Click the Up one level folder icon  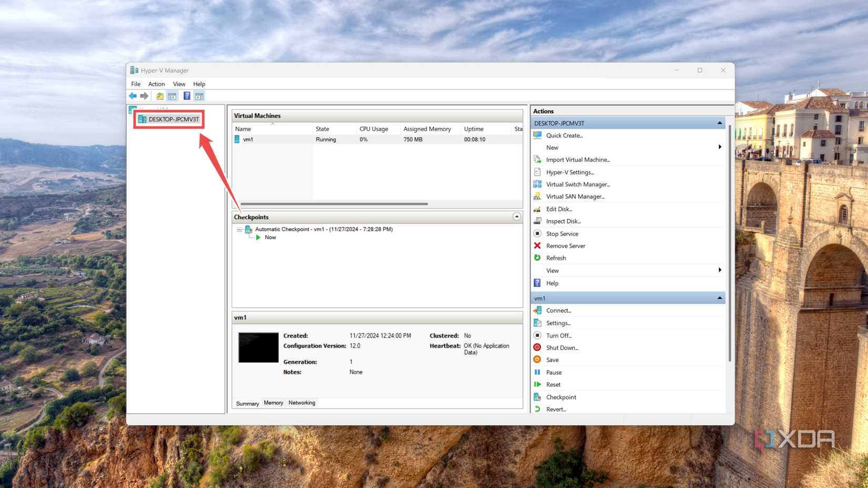click(x=159, y=96)
